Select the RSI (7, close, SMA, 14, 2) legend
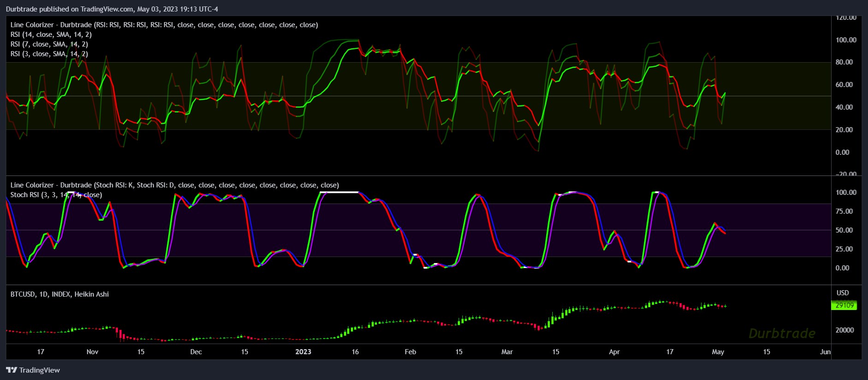The width and height of the screenshot is (868, 380). click(49, 44)
